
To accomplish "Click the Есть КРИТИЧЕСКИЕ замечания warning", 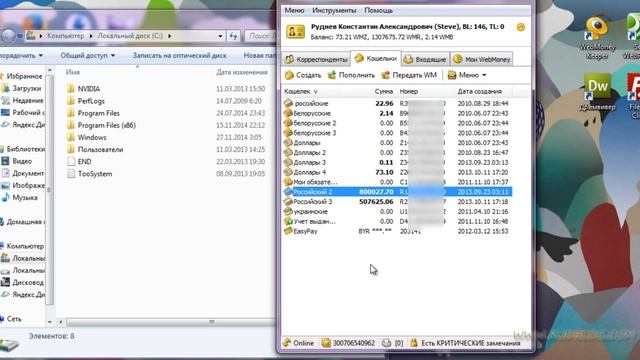I will 465,343.
